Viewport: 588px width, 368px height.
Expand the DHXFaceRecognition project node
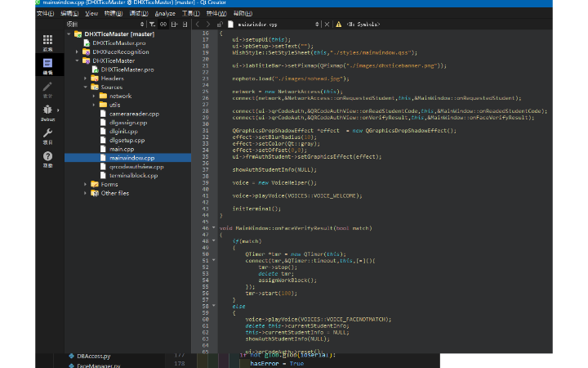point(78,52)
